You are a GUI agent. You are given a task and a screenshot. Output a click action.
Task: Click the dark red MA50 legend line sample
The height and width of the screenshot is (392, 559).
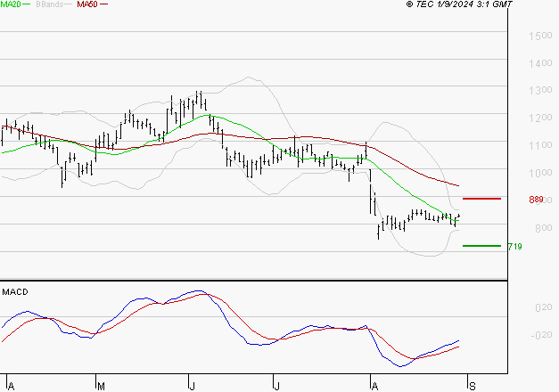[103, 4]
